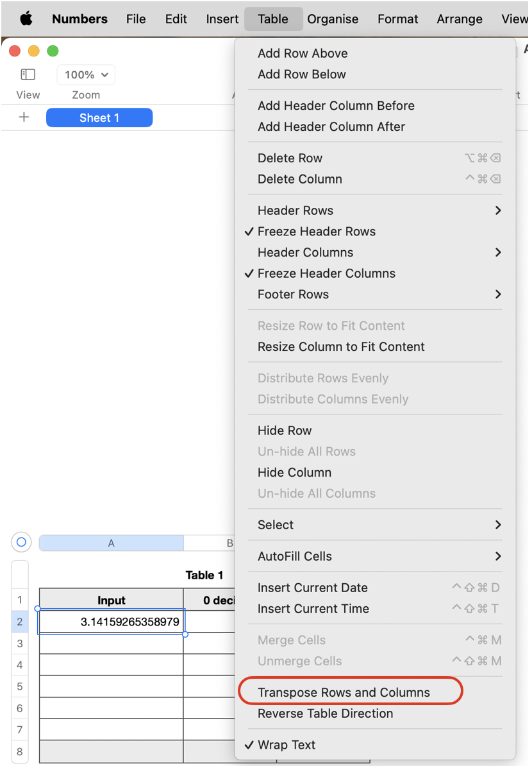Click row 5 header number

click(20, 686)
